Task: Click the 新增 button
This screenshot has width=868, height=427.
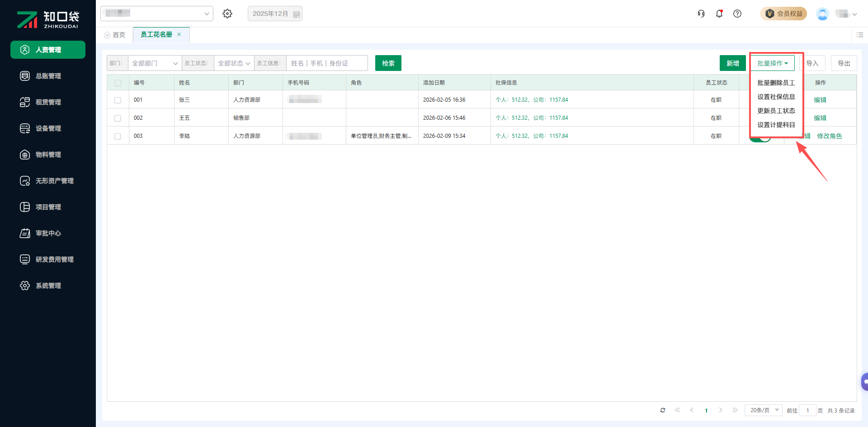Action: 733,63
